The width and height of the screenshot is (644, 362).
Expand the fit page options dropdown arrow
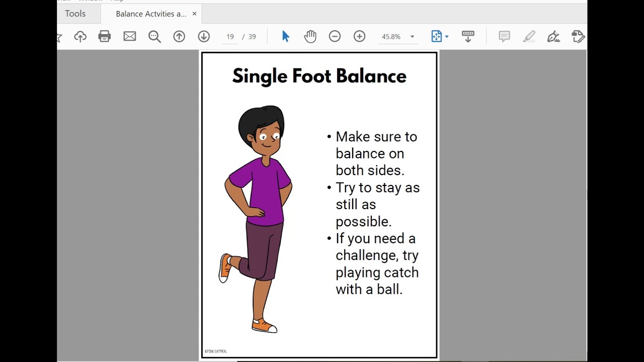pyautogui.click(x=446, y=37)
